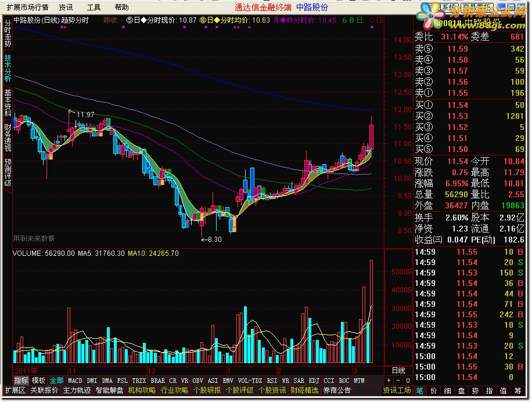Click the 0 reset button beside indicator tabs

(408, 381)
